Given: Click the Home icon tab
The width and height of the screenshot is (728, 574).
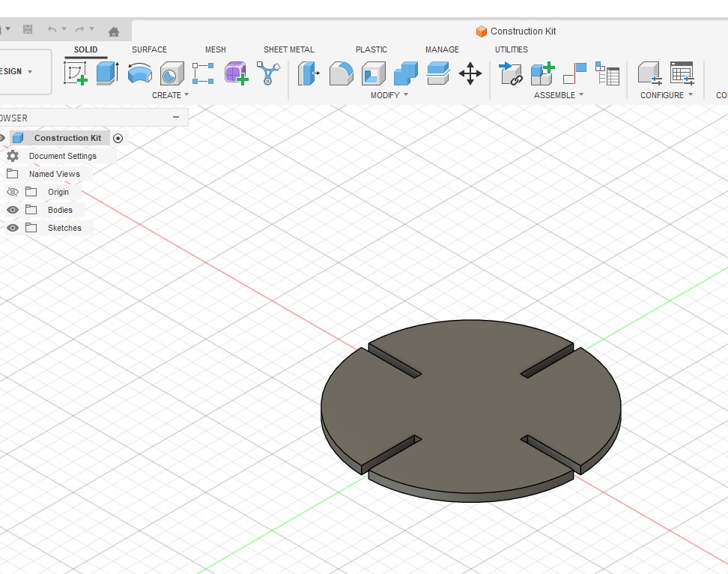Looking at the screenshot, I should 114,31.
